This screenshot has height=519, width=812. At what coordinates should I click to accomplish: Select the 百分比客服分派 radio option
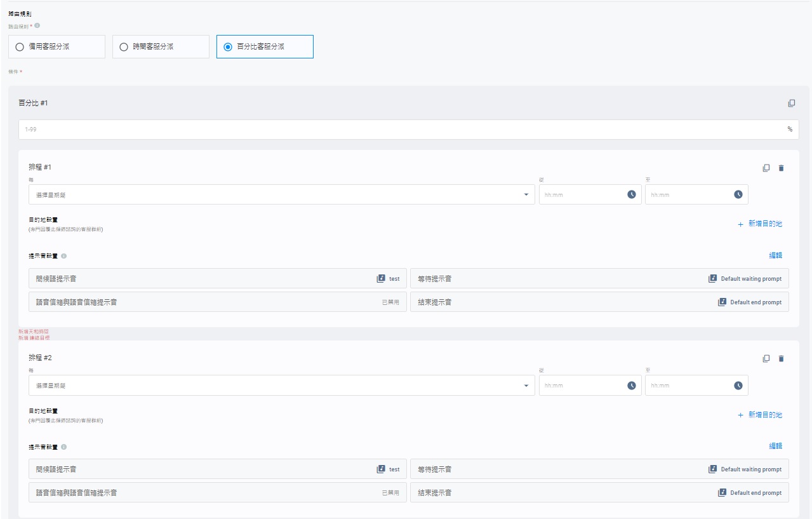[x=265, y=47]
